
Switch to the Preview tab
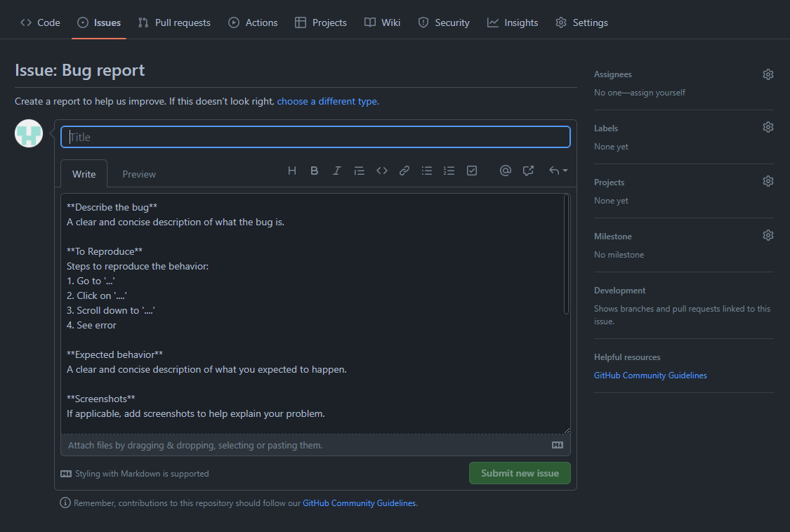tap(139, 174)
